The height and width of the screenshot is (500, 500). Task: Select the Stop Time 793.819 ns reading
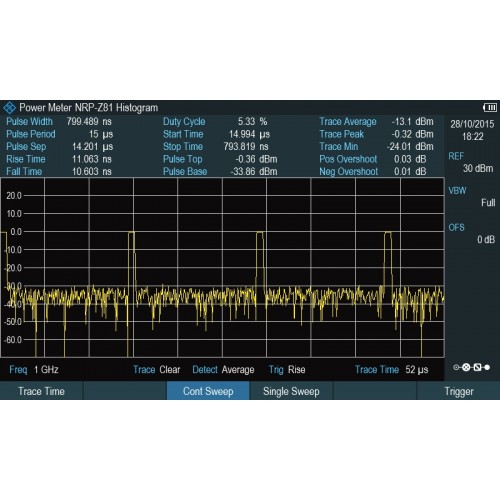pyautogui.click(x=216, y=147)
